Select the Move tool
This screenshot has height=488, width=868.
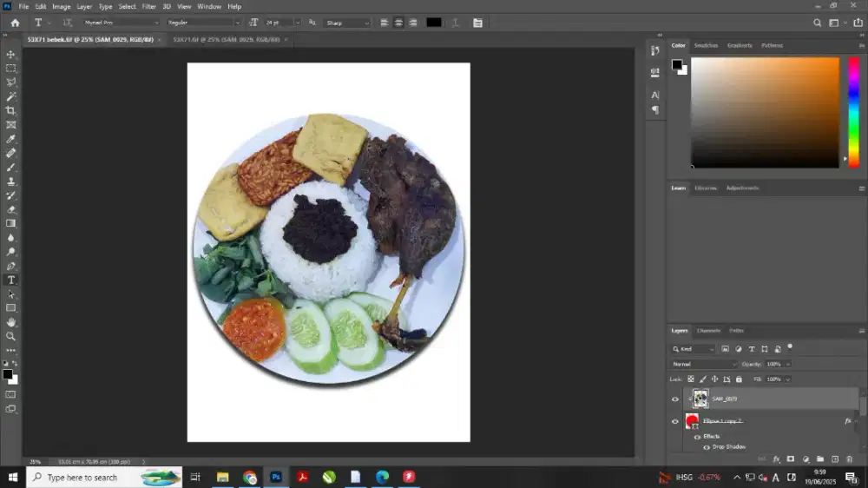10,55
